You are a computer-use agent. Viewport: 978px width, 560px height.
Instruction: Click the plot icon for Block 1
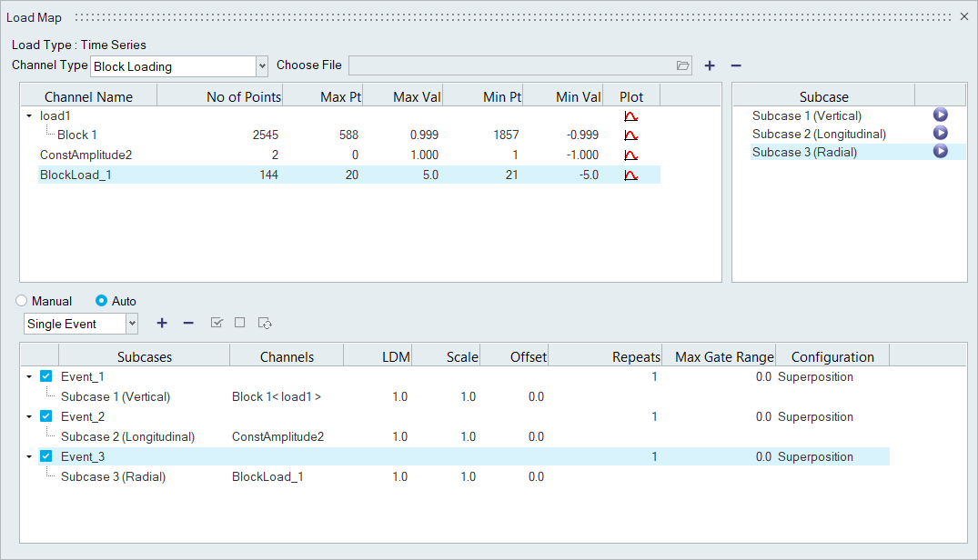[630, 135]
